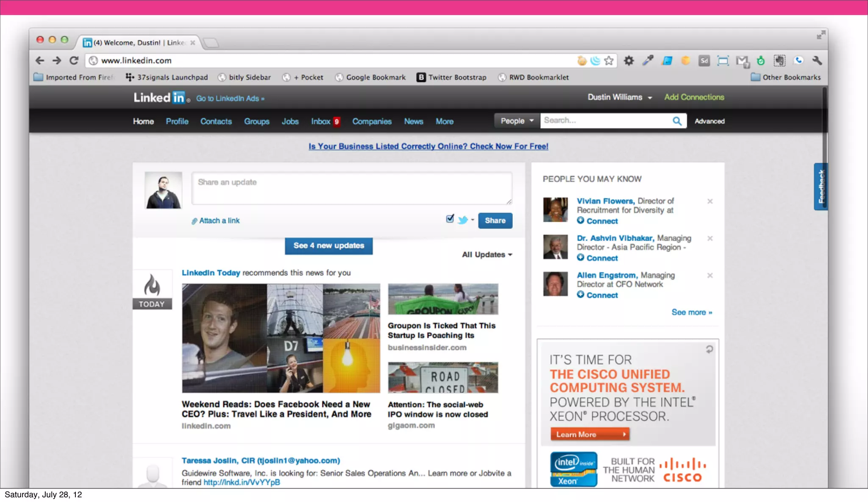This screenshot has height=502, width=868.
Task: Click See 4 new updates button
Action: tap(328, 246)
